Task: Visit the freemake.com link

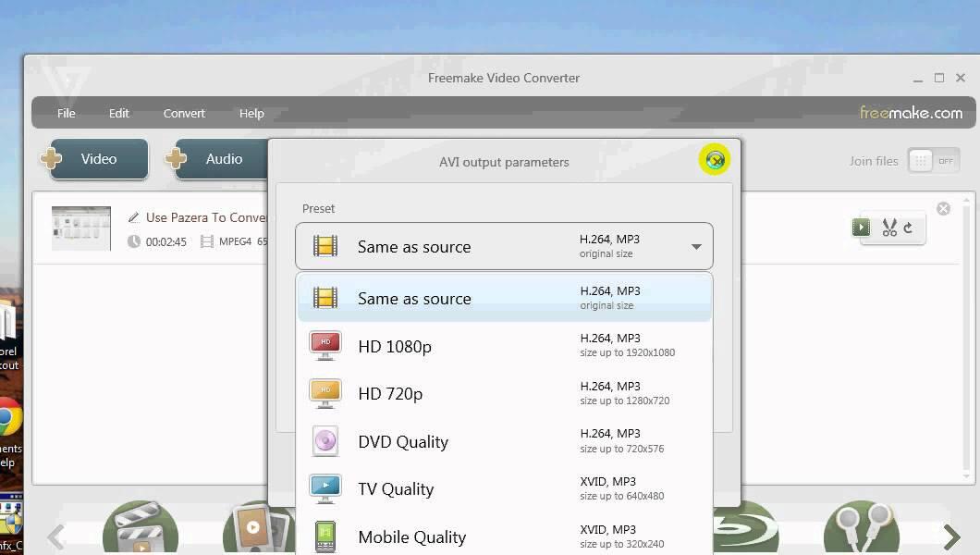Action: pyautogui.click(x=912, y=113)
